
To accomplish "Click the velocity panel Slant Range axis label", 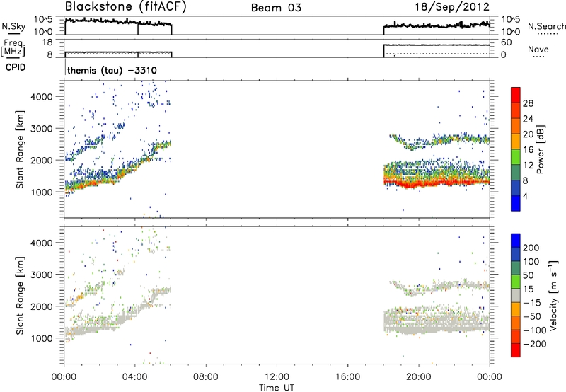I will (20, 295).
